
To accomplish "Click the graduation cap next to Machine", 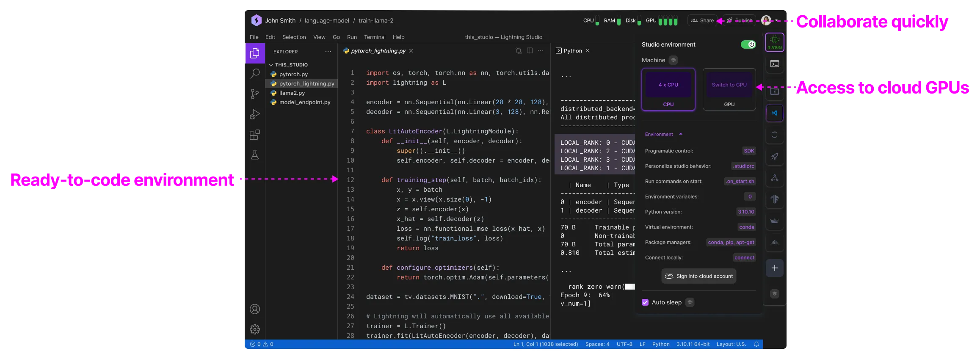I will [x=674, y=60].
